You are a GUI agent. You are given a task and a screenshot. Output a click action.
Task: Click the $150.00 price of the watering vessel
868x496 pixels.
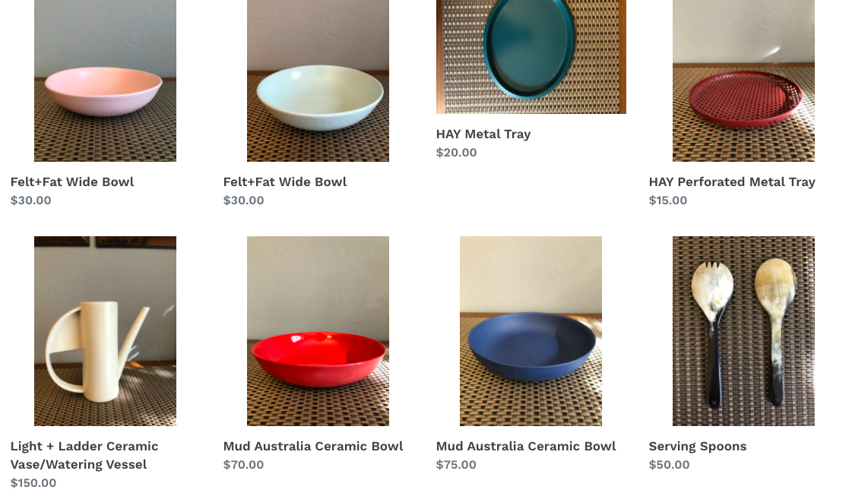click(x=33, y=483)
